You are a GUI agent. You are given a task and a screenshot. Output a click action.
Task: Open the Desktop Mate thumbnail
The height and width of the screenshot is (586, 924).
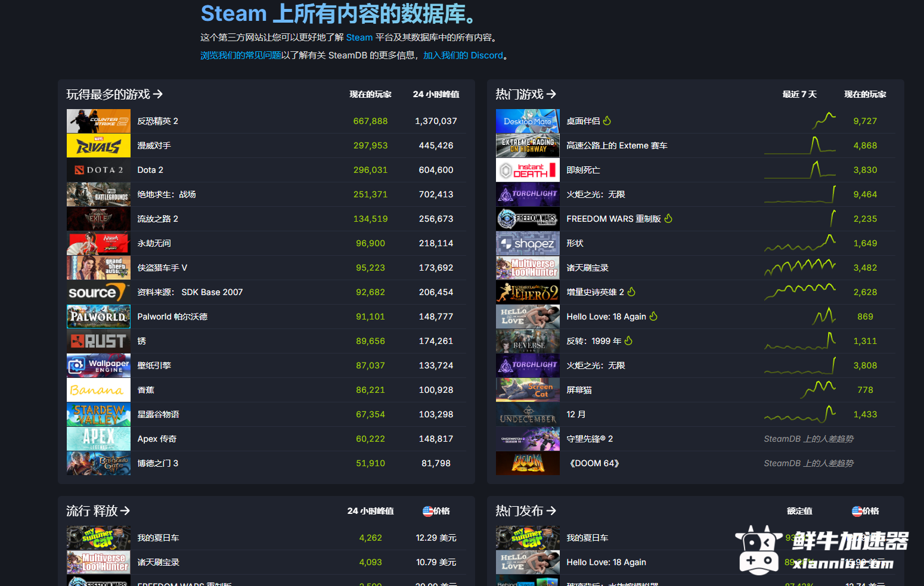coord(528,121)
